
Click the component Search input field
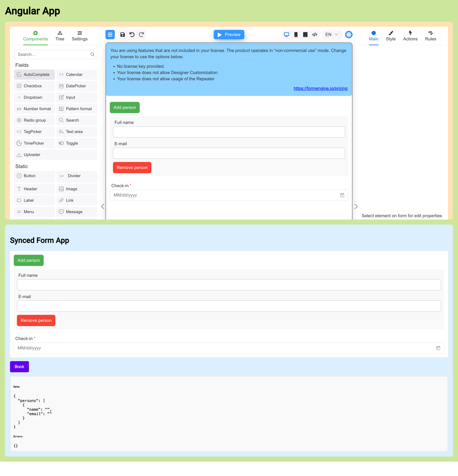(53, 54)
